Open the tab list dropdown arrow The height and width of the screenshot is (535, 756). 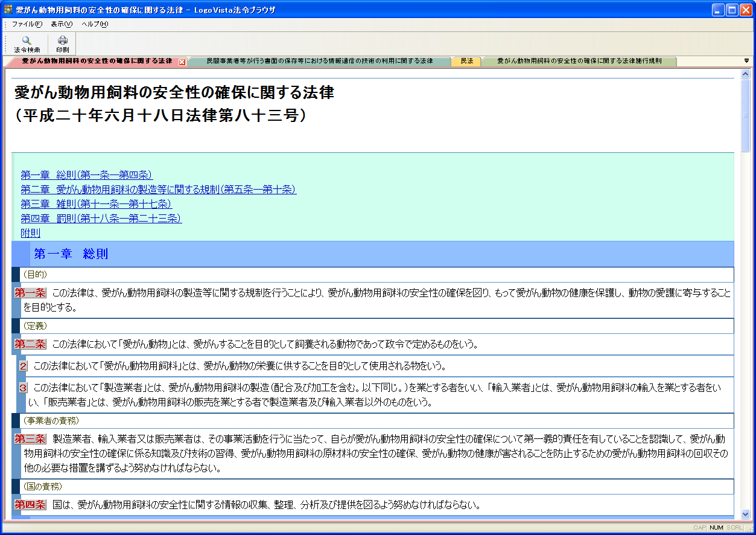(x=746, y=61)
